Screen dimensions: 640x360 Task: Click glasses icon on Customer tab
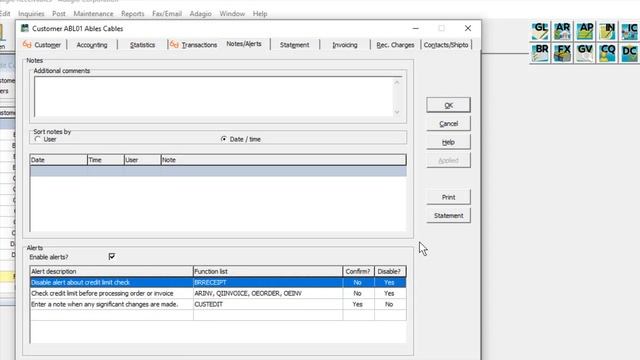[27, 44]
